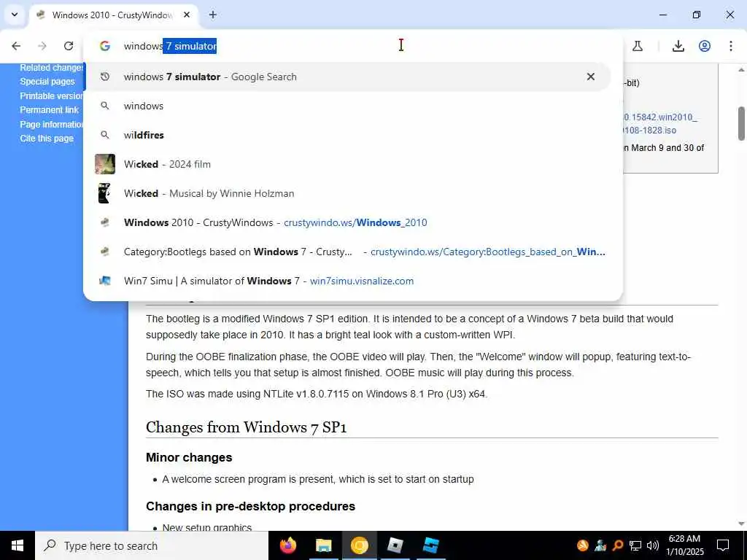Open 'Related changes' sidebar link

point(52,68)
